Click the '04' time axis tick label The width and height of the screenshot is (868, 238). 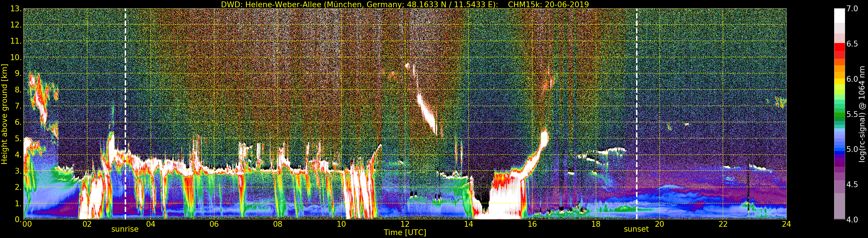pyautogui.click(x=151, y=224)
